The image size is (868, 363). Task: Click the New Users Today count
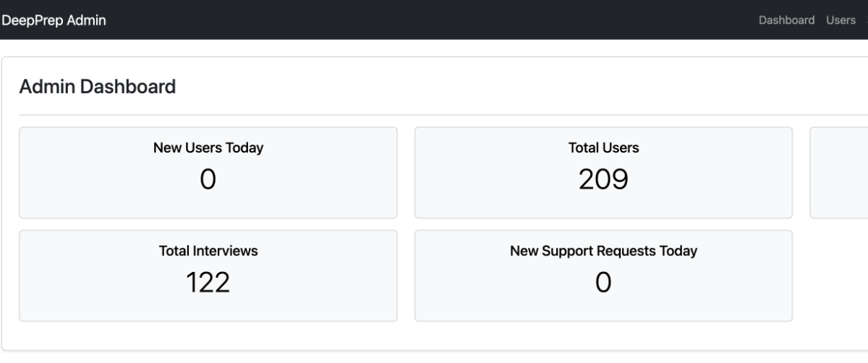(208, 179)
